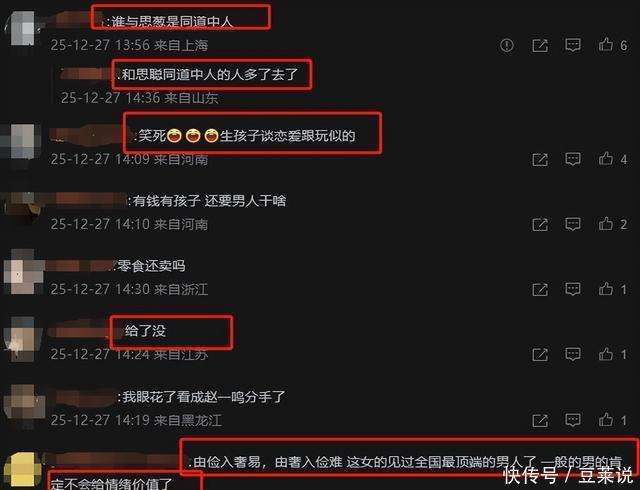Open the yellow avatar of the bottom commenter

tap(22, 470)
